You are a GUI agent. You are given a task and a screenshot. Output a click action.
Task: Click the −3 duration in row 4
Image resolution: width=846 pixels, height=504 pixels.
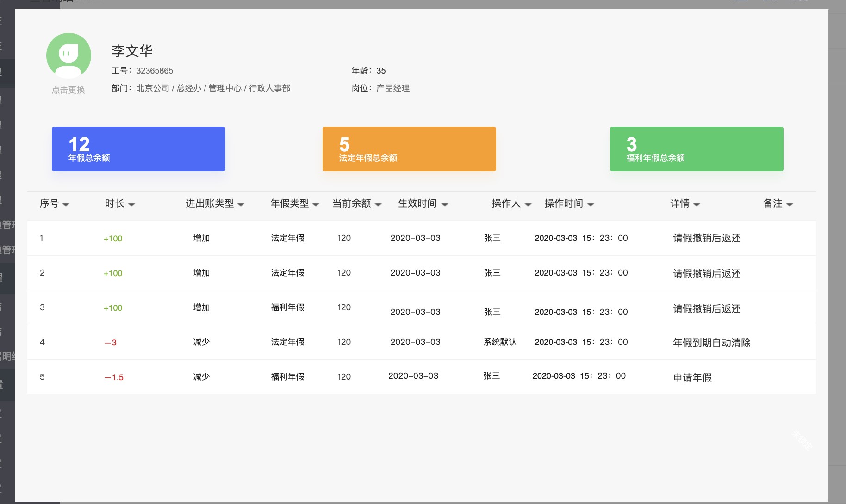point(111,343)
